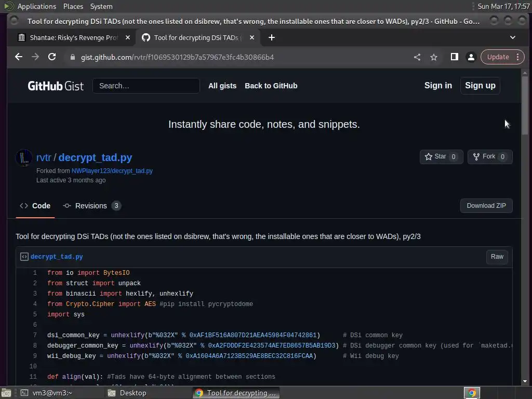Open the rvtr user profile link
This screenshot has height=399, width=532.
point(44,157)
